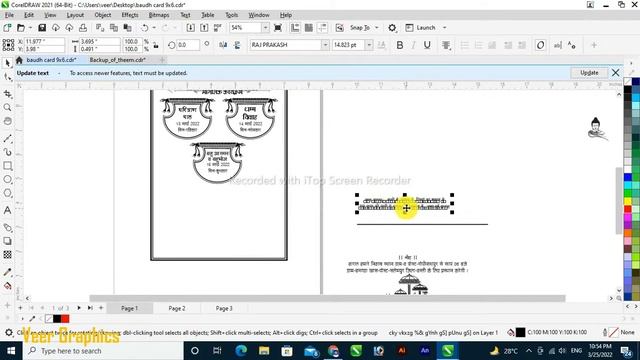Open Options gear icon in toolbar
The width and height of the screenshot is (640, 360).
392,28
